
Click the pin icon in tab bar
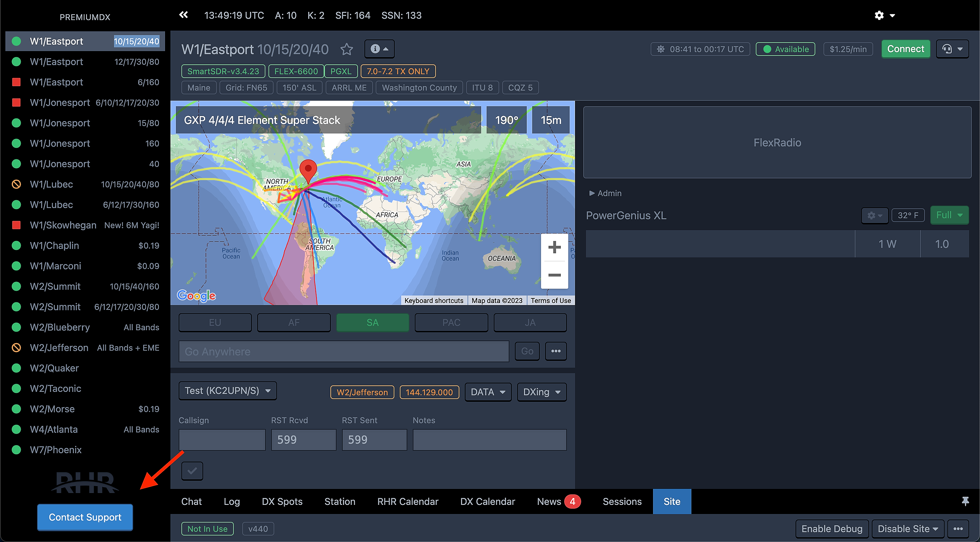[965, 501]
